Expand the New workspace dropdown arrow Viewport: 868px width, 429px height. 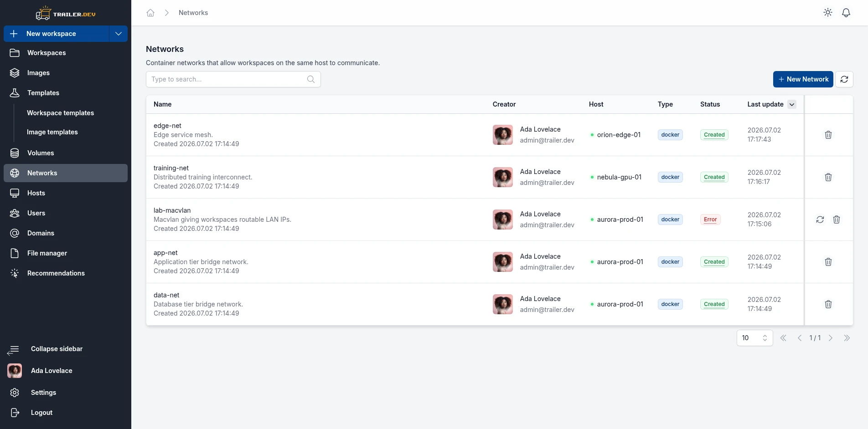119,34
